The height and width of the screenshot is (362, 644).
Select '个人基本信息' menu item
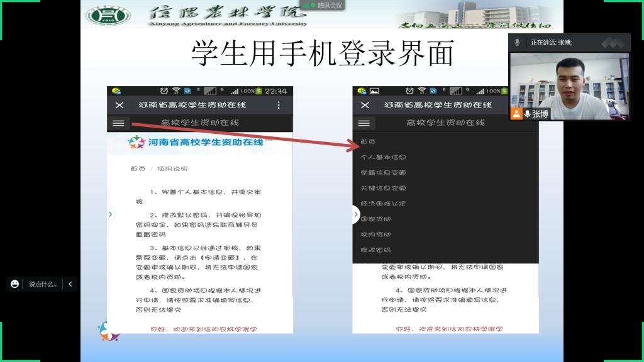383,157
